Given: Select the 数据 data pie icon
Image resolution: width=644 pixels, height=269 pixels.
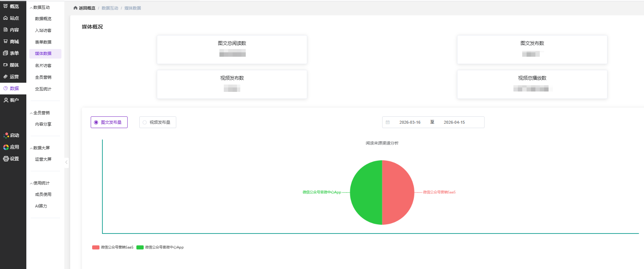Looking at the screenshot, I should coord(5,88).
